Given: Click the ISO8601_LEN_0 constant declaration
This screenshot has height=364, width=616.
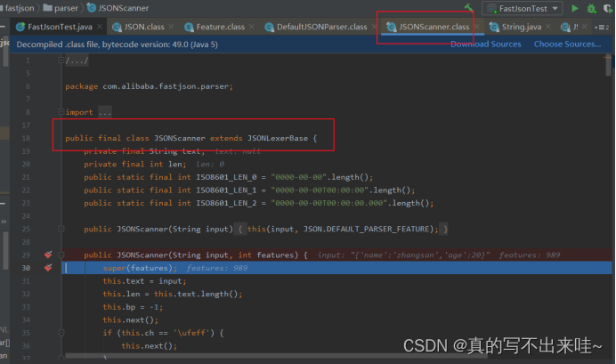Looking at the screenshot, I should [228, 177].
